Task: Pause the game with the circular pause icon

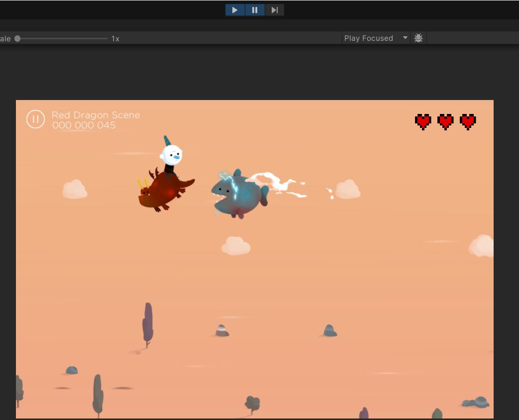Action: click(35, 119)
